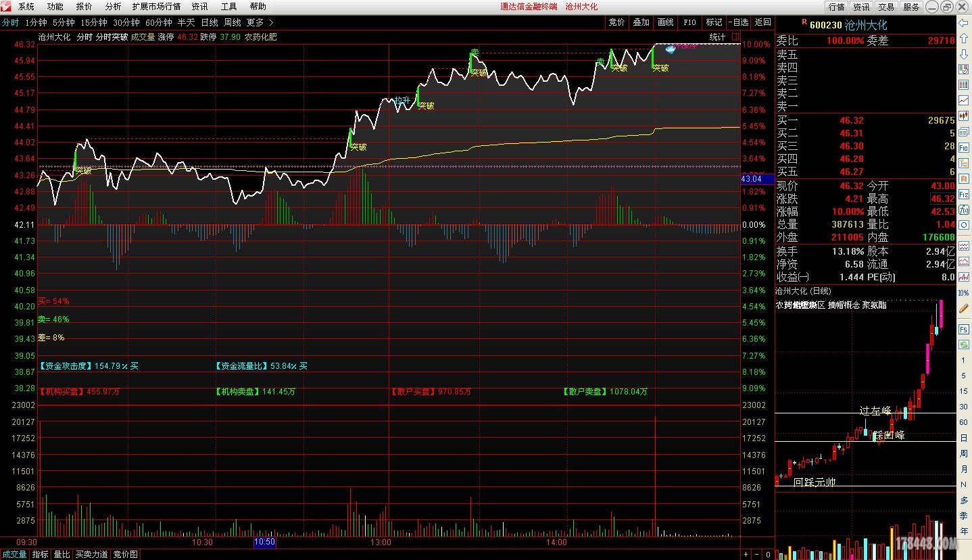Select the 买卖力道 bottom tab
The height and width of the screenshot is (560, 972).
pyautogui.click(x=91, y=555)
